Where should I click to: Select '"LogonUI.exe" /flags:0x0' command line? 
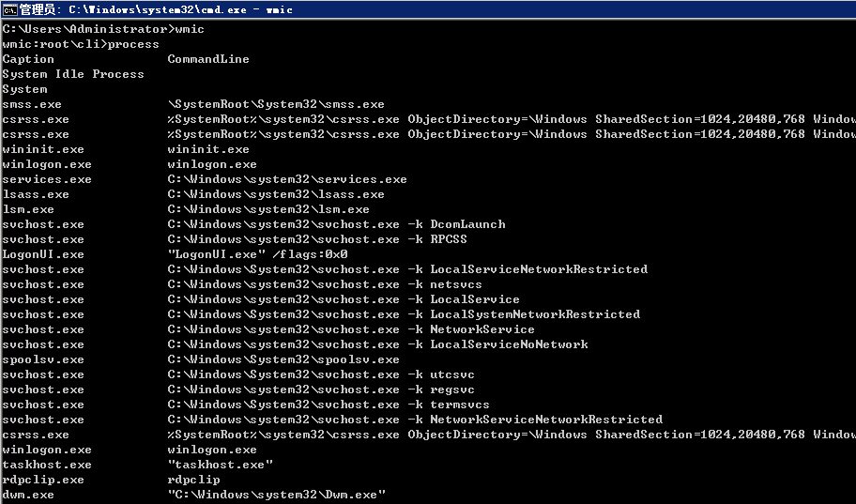point(258,254)
